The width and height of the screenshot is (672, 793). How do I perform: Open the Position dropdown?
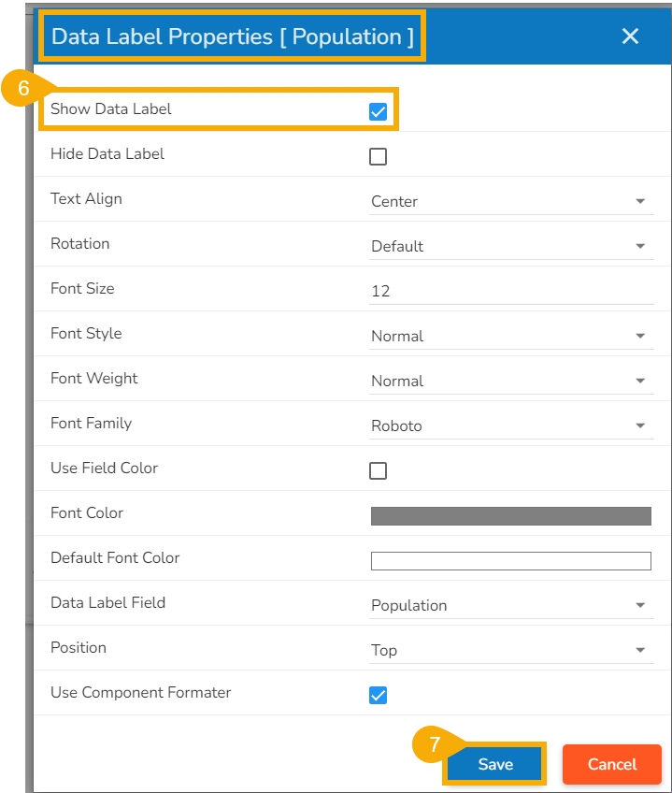(511, 651)
